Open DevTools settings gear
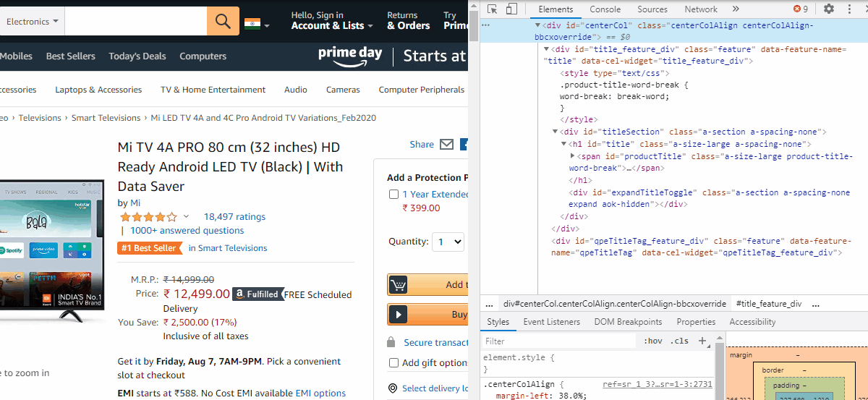The image size is (868, 400). [x=829, y=9]
